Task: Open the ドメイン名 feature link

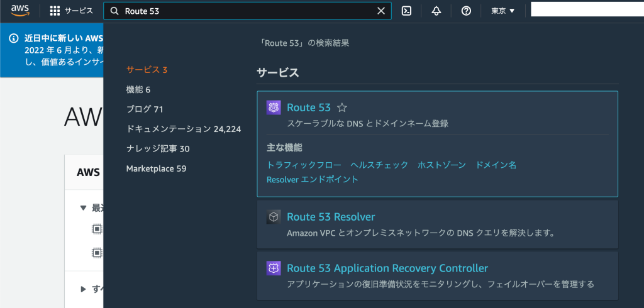Action: pos(496,165)
